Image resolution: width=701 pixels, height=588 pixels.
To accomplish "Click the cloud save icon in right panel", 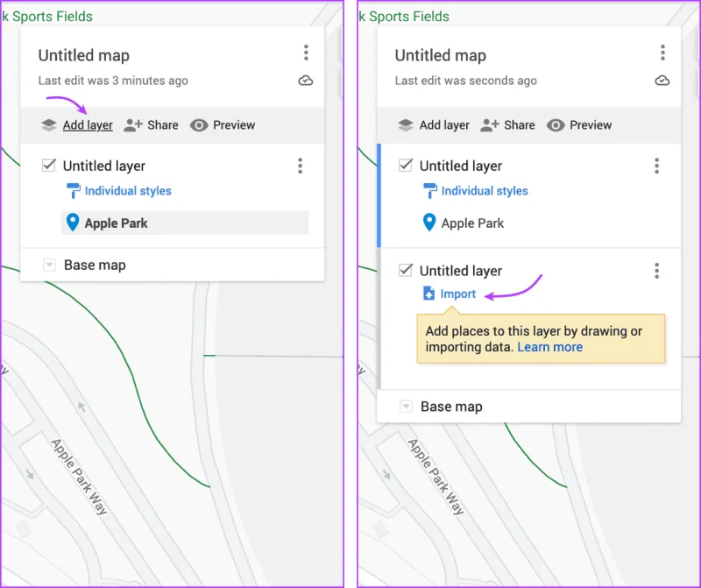I will (x=662, y=81).
